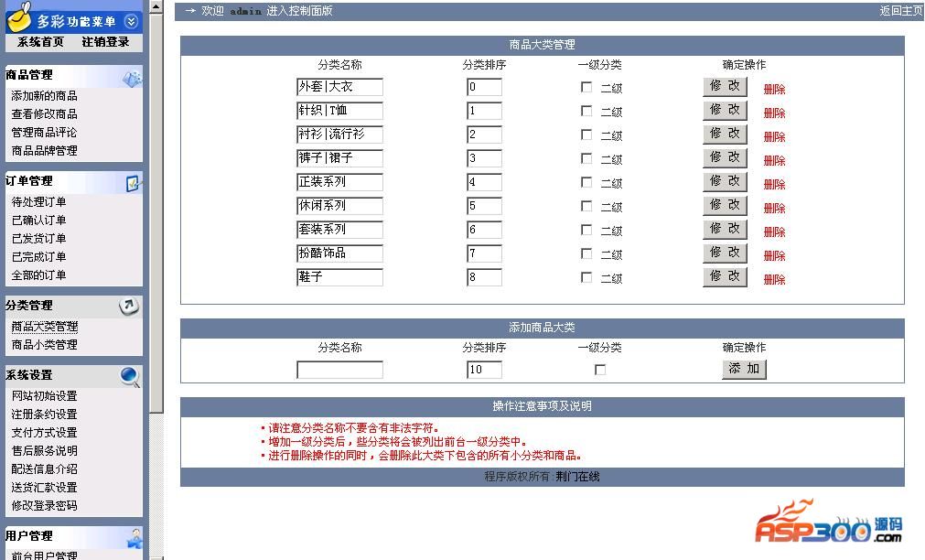Screen dimensions: 925x560
Task: Click the 商品管理 section icon
Action: coord(132,79)
